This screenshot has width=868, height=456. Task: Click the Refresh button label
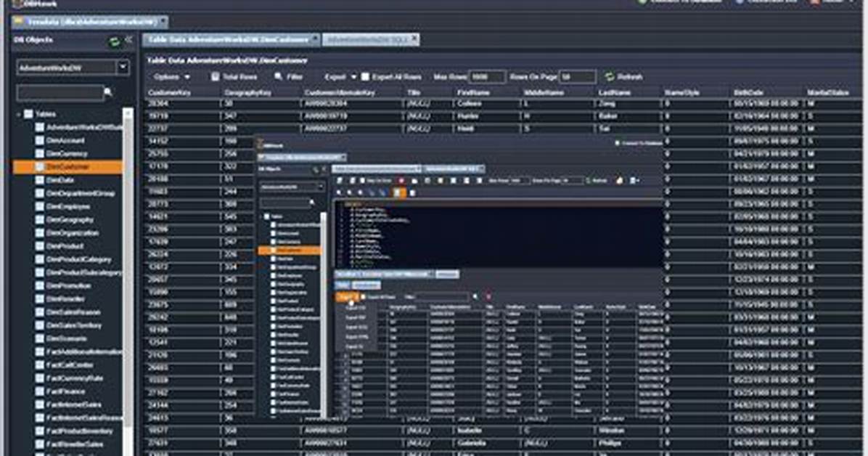click(630, 77)
